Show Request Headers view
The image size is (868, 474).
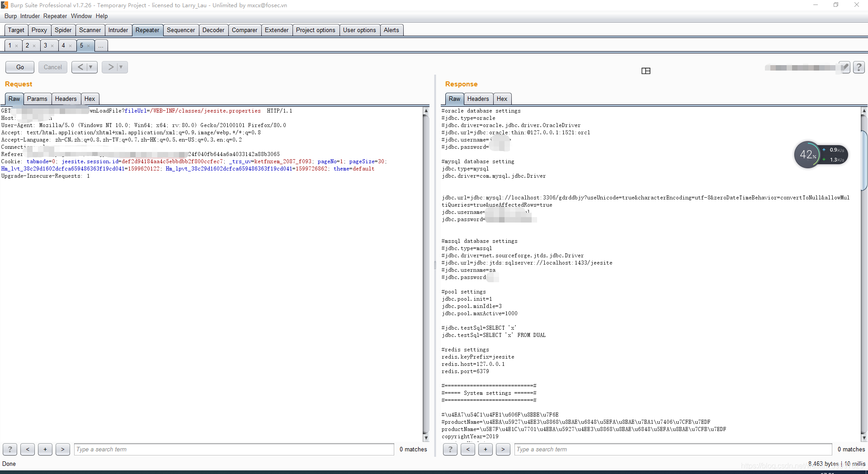coord(66,99)
